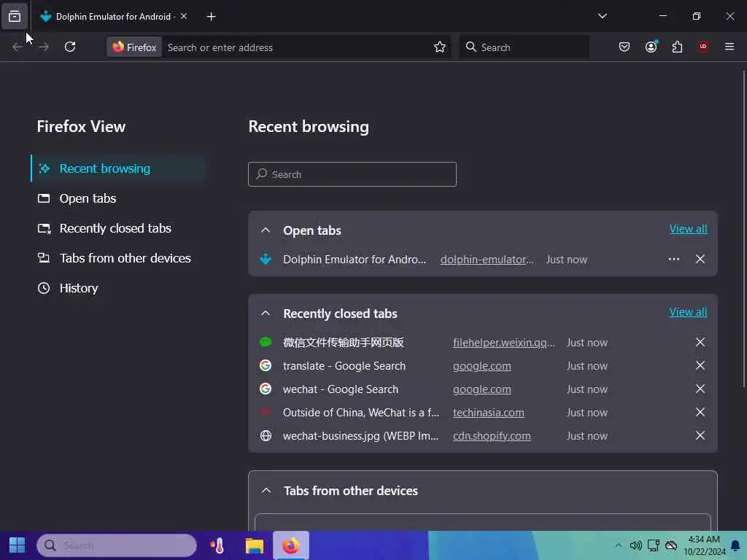Select Recent browsing in the sidebar
The height and width of the screenshot is (560, 747).
117,168
